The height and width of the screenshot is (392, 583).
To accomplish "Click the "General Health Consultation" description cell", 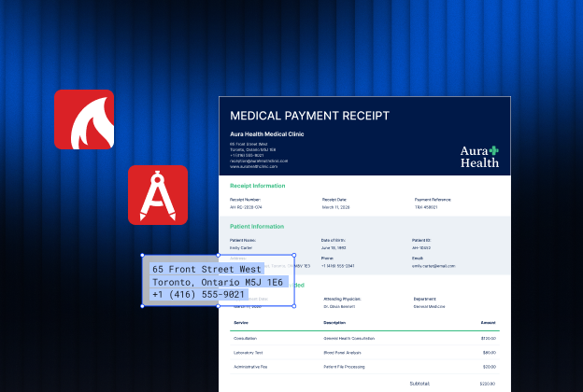I will point(348,339).
